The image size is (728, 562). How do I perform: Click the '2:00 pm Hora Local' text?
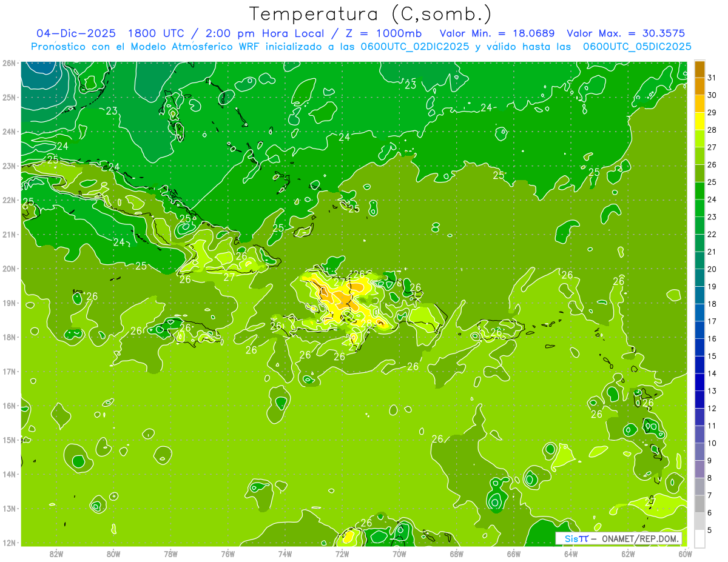click(x=264, y=33)
